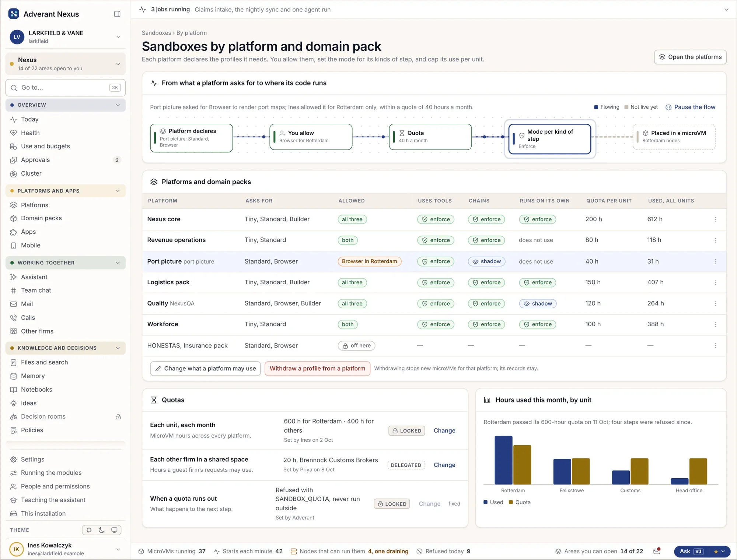Select the Placed in a microVM node
Screen dimensions: 737x560
coord(674,137)
